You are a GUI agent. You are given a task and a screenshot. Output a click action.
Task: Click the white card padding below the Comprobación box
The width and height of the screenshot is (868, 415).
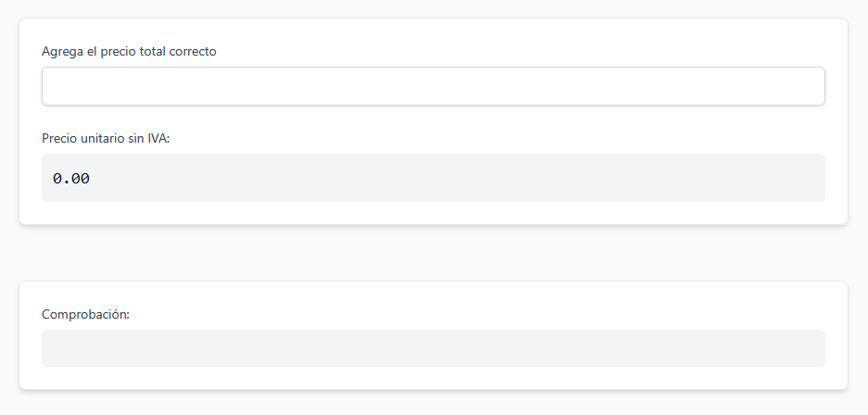pyautogui.click(x=433, y=378)
